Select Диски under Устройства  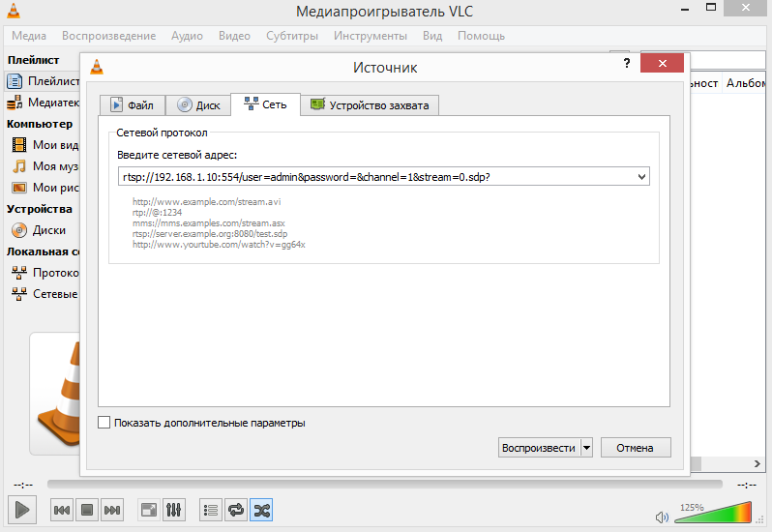tap(40, 230)
